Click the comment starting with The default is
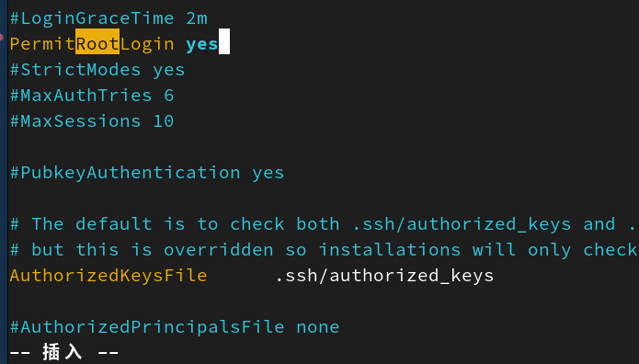 tap(323, 224)
